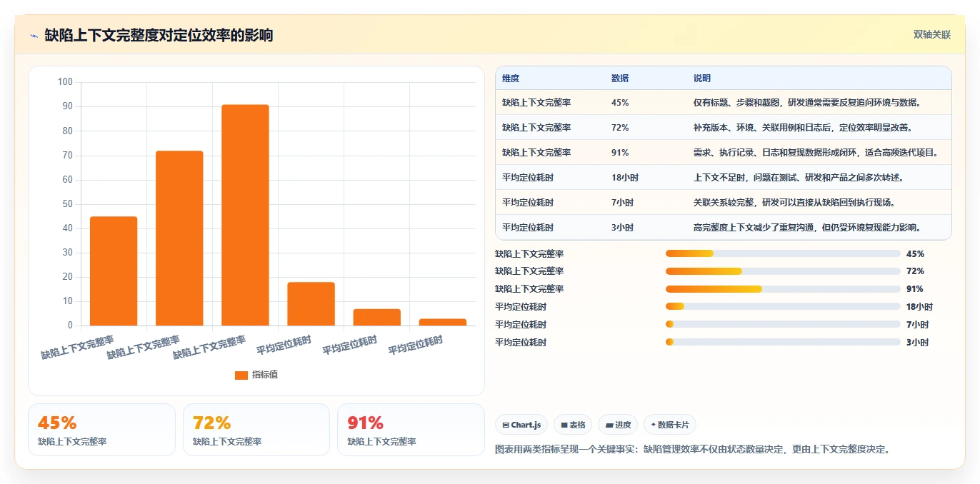
Task: Click the 说明 table column header
Action: click(702, 79)
